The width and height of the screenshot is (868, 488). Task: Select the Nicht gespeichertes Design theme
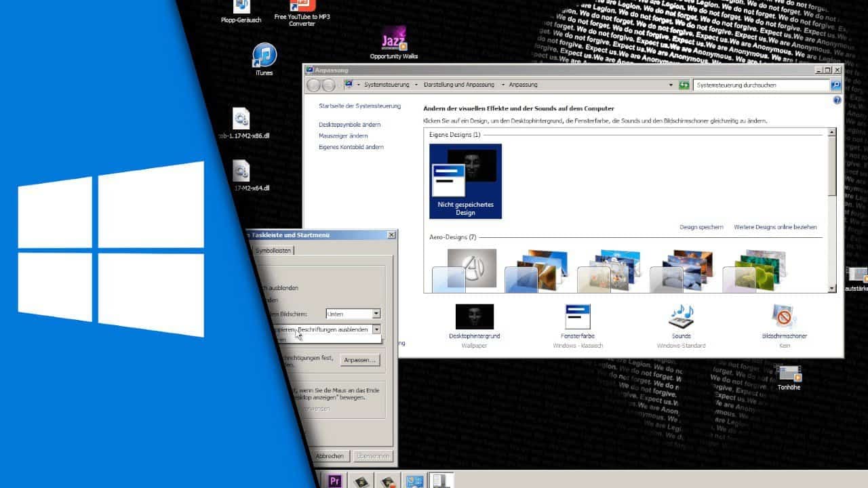pyautogui.click(x=465, y=181)
